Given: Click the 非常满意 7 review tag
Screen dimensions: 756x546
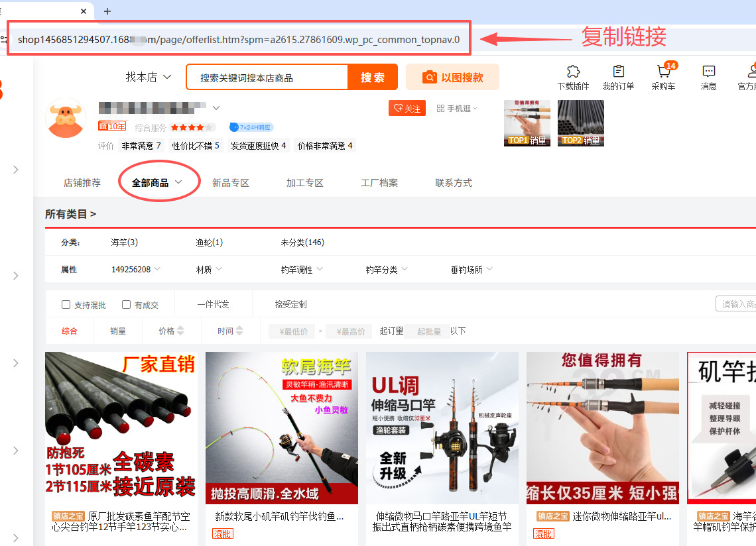Looking at the screenshot, I should click(x=141, y=146).
